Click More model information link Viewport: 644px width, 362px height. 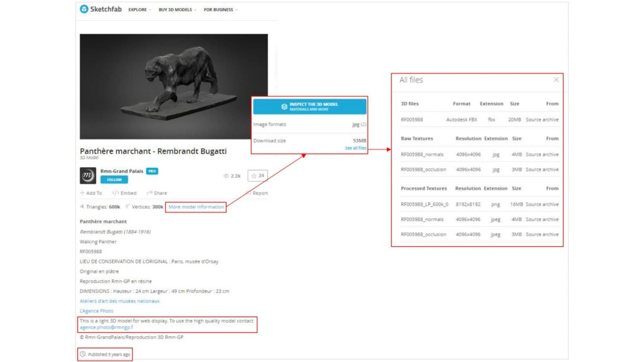tap(196, 207)
